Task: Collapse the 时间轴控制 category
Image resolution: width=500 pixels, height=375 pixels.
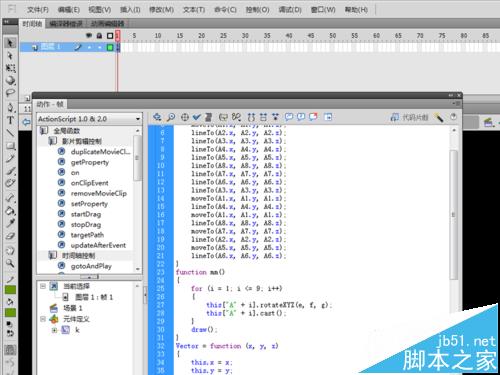Action: [x=53, y=256]
